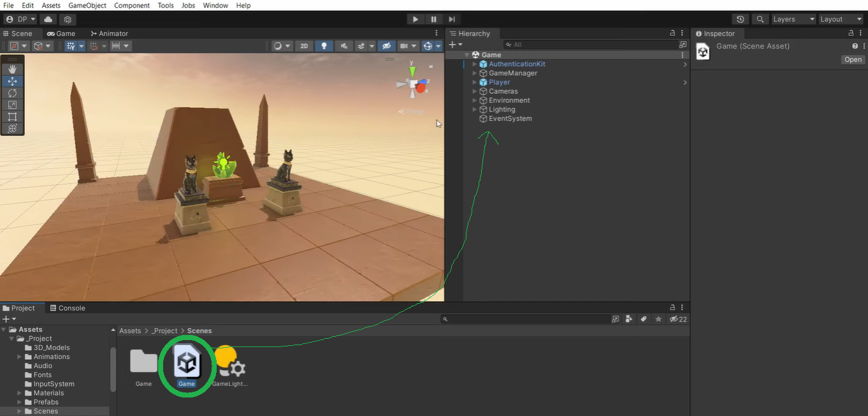Screen dimensions: 868x416
Task: Toggle scene audio mute button
Action: [x=344, y=46]
